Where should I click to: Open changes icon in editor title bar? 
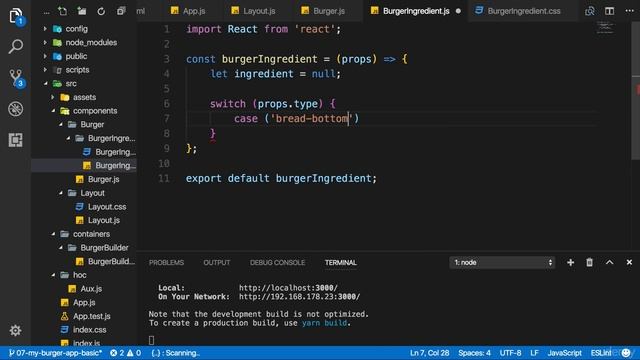coord(590,11)
